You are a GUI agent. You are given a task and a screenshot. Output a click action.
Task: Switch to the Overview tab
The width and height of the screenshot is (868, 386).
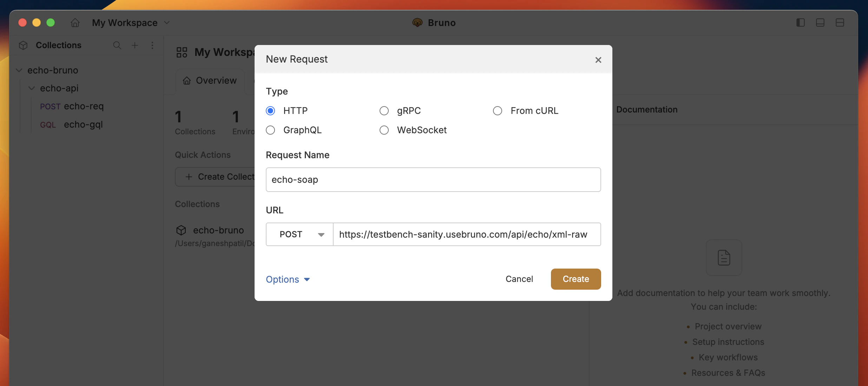209,80
